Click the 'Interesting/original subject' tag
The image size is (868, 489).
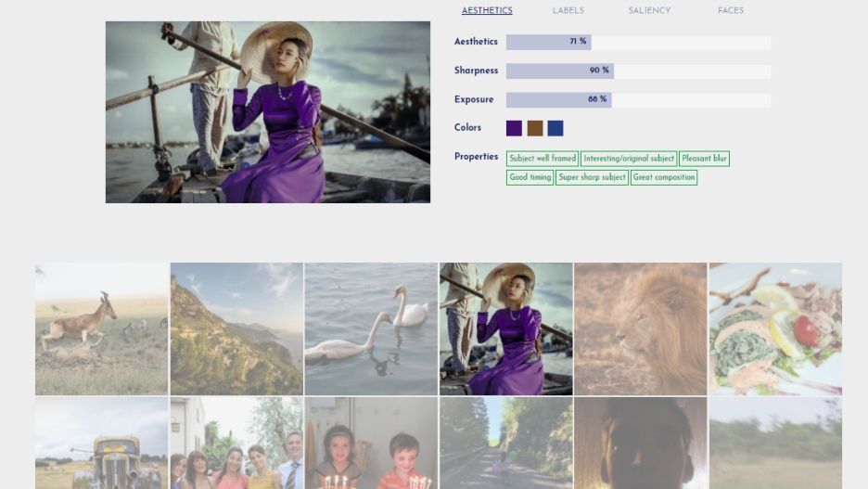(x=629, y=159)
